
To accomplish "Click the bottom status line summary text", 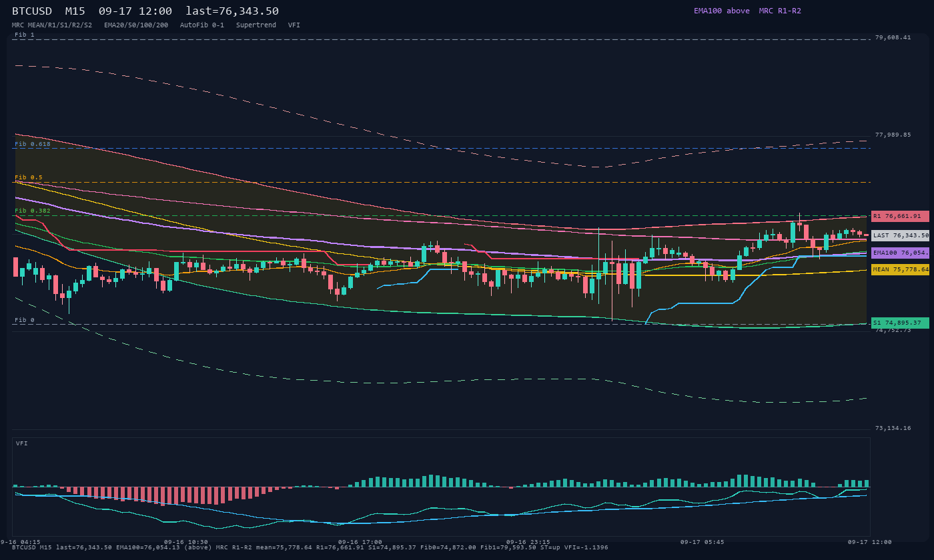I will [310, 547].
